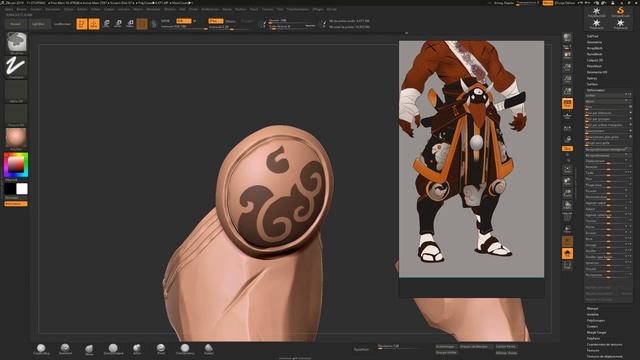
Task: Click the dim orange icon above bright orange one
Action: [x=567, y=241]
